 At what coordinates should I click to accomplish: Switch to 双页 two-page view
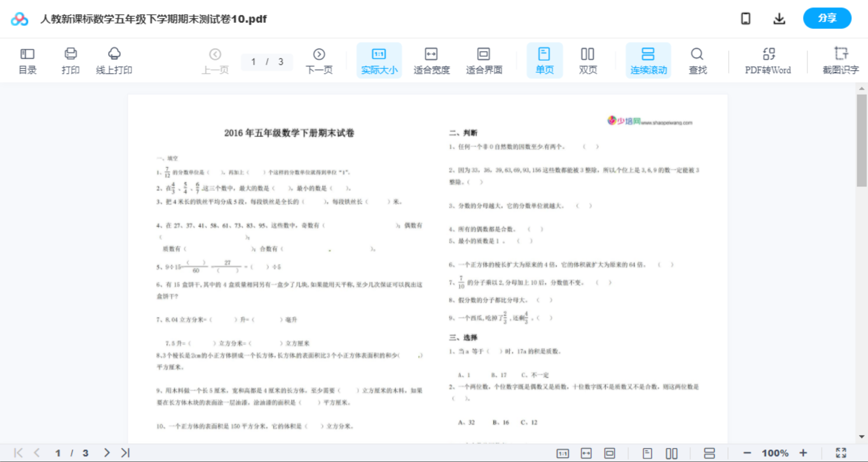click(587, 60)
